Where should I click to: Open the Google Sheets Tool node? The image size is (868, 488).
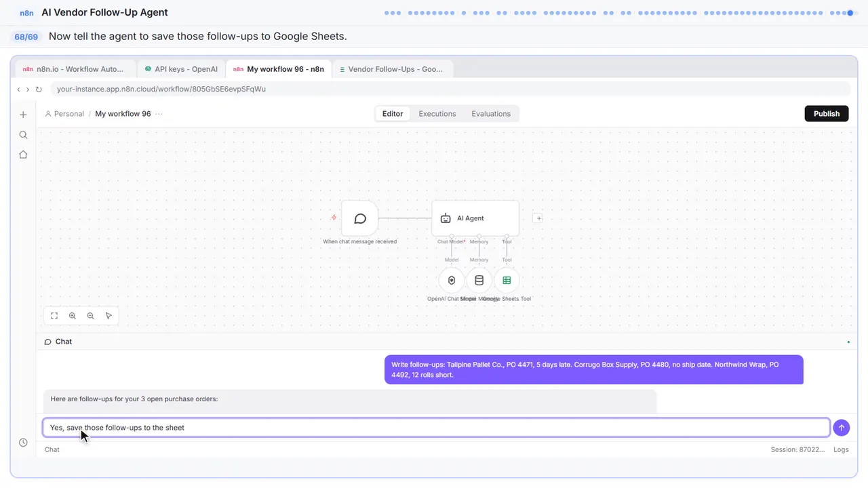[507, 281]
